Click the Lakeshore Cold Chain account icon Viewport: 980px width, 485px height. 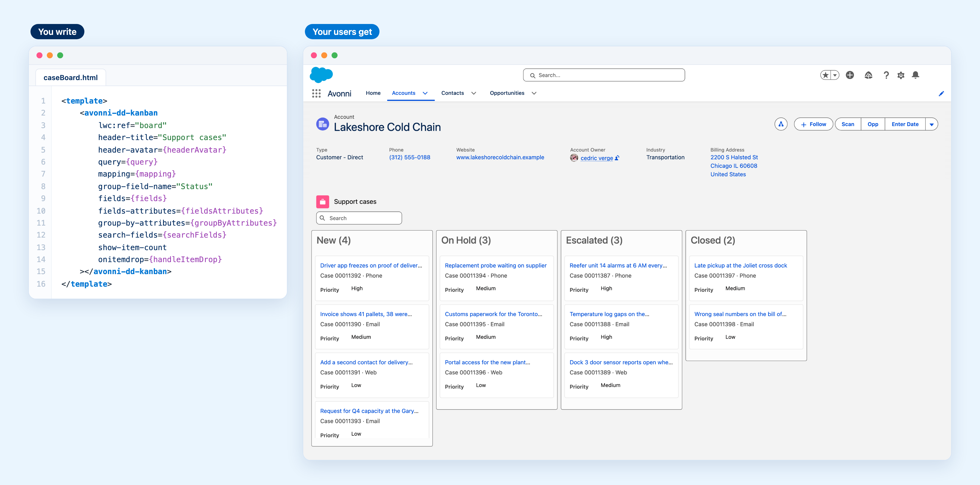pyautogui.click(x=323, y=124)
